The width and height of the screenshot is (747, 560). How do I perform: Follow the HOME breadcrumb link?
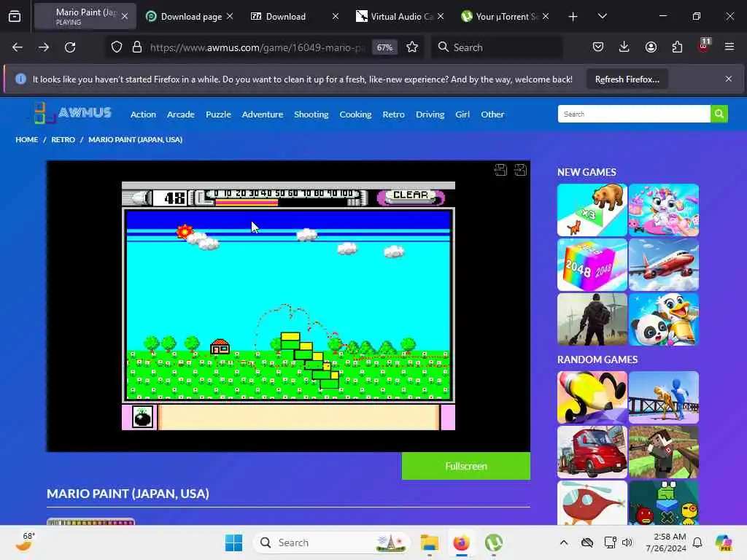(27, 139)
